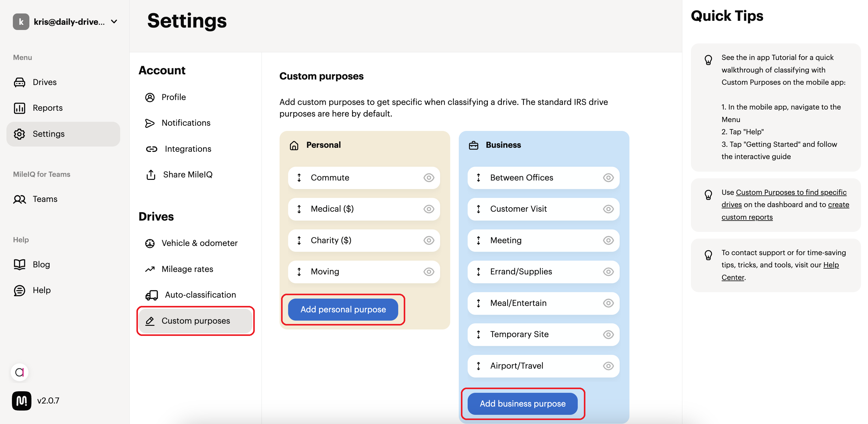Click the Drives car icon in menu
This screenshot has height=424, width=868.
(x=20, y=82)
